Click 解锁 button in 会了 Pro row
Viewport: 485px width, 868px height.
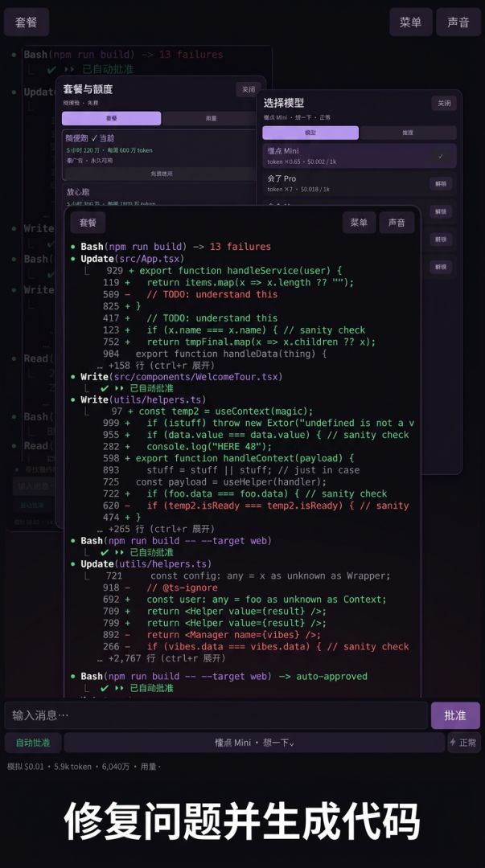coord(441,183)
